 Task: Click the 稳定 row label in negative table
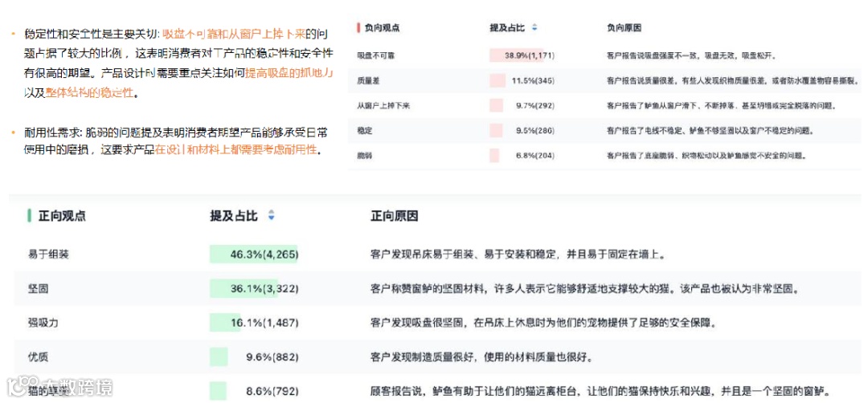click(x=365, y=131)
